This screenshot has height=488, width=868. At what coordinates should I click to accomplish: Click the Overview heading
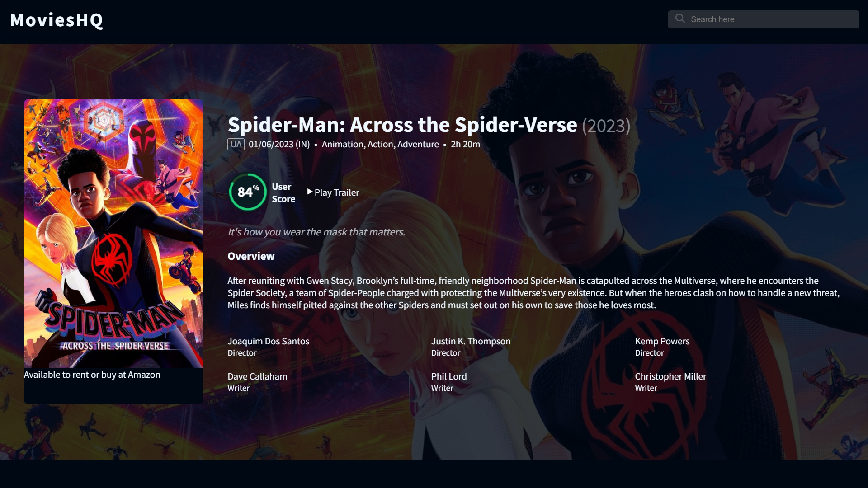tap(251, 256)
